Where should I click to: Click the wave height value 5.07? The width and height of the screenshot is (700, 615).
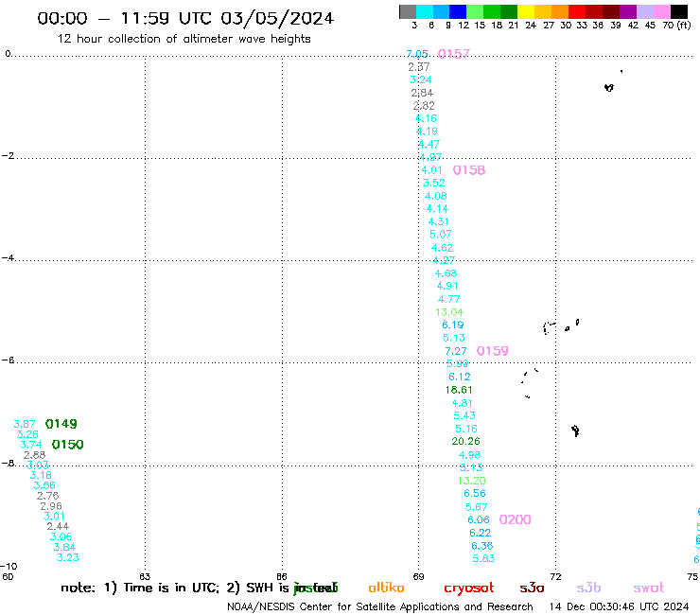pos(441,235)
